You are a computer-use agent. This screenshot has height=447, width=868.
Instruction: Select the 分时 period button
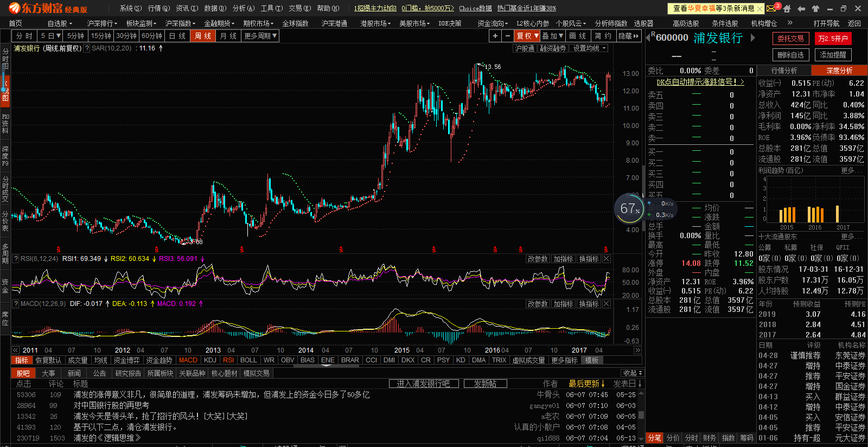pyautogui.click(x=24, y=36)
